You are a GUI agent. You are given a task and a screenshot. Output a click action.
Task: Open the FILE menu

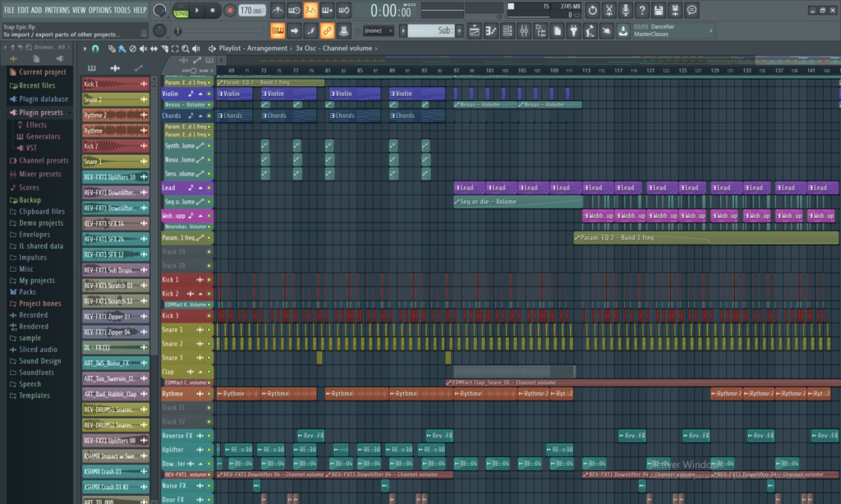tap(9, 10)
